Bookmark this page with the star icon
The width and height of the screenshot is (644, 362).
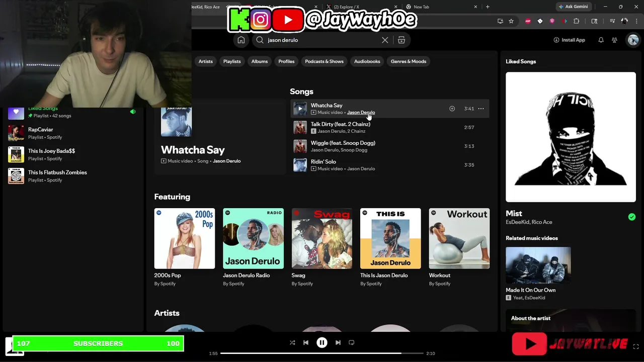511,21
